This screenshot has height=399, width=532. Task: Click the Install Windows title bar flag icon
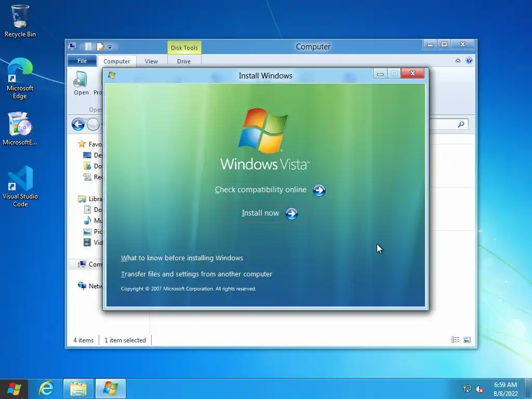pos(112,75)
